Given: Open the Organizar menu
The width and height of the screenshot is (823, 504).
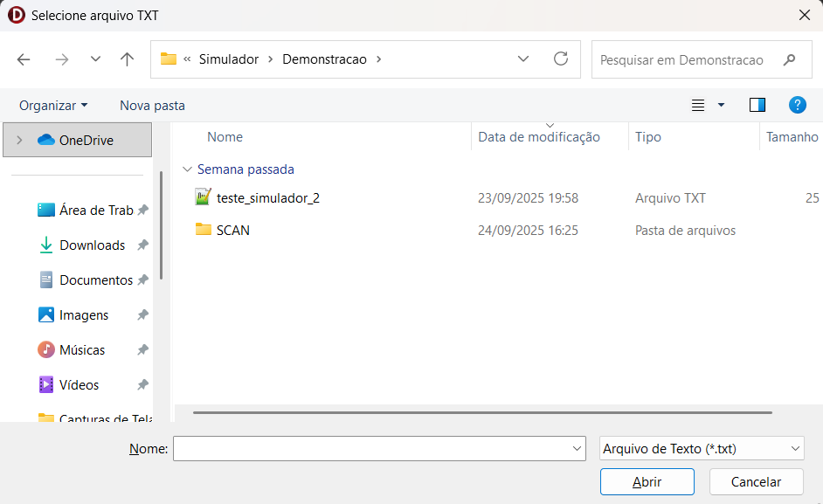Looking at the screenshot, I should pos(53,106).
